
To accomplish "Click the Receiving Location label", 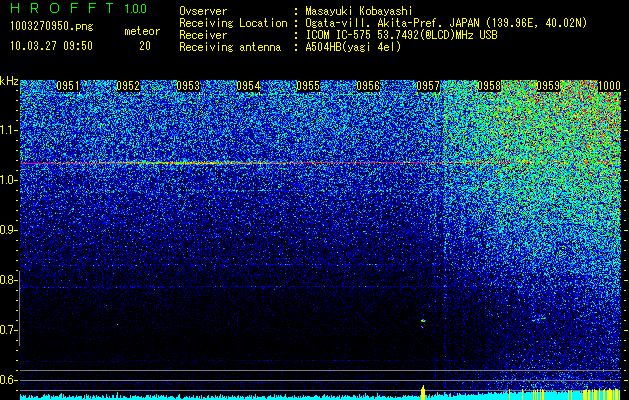I will (233, 23).
